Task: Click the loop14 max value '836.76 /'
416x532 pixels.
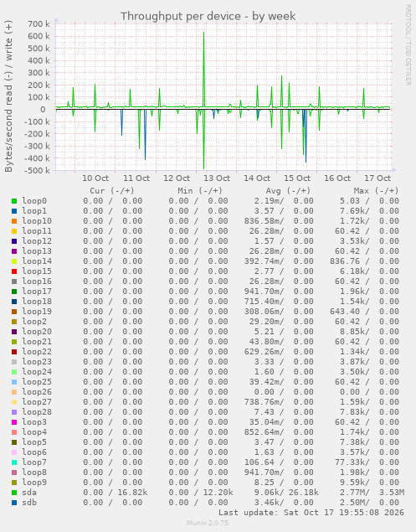Action: [350, 261]
